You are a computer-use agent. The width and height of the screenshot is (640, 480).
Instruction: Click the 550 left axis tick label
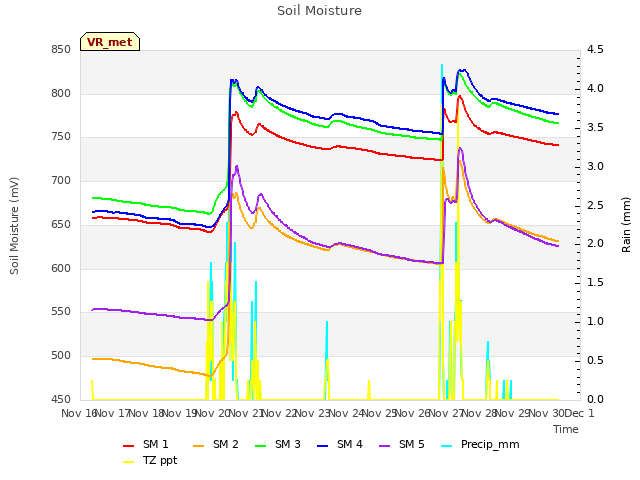click(x=61, y=312)
